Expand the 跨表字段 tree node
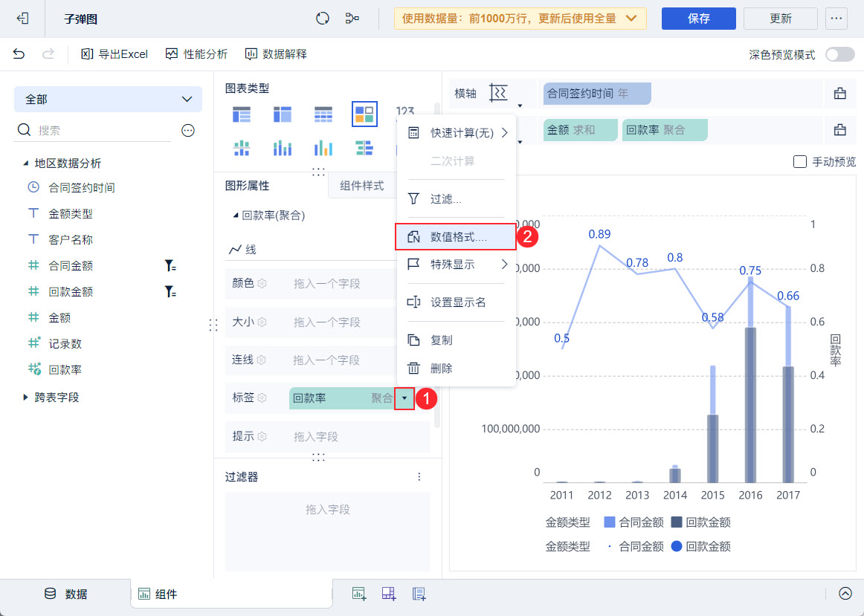 tap(25, 397)
